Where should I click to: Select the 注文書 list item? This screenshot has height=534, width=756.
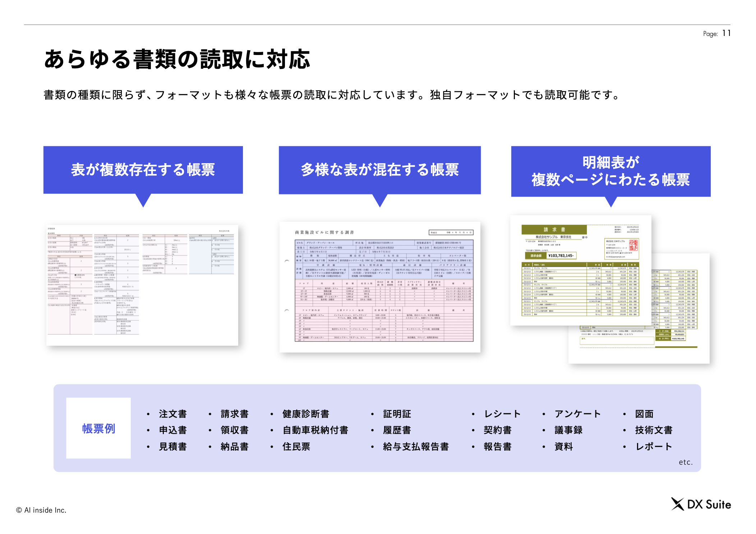pos(173,414)
